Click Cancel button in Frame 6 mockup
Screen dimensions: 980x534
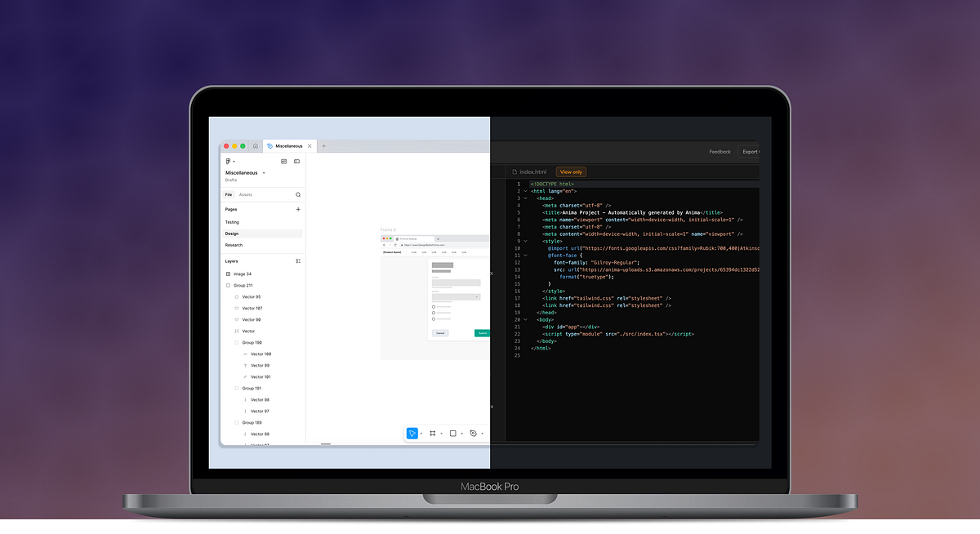440,333
